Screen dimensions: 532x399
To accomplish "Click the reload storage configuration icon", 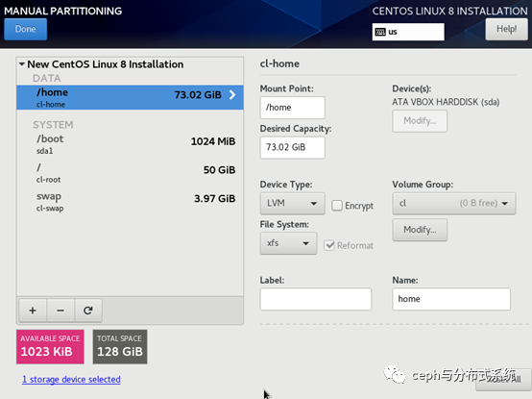I will click(88, 311).
